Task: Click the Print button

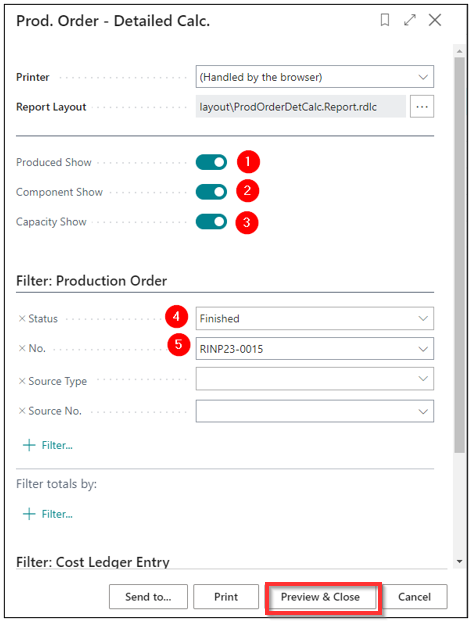Action: [226, 597]
